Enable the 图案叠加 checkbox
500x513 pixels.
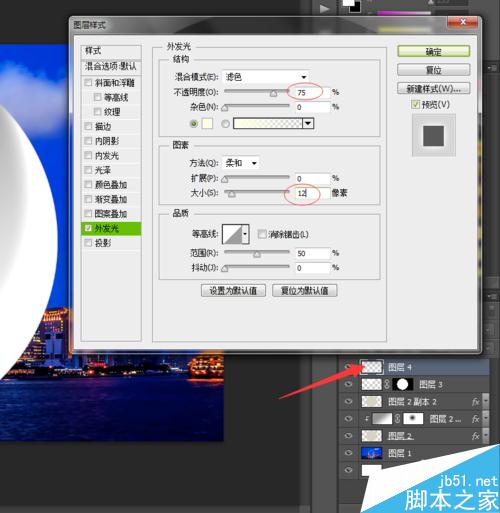click(88, 213)
